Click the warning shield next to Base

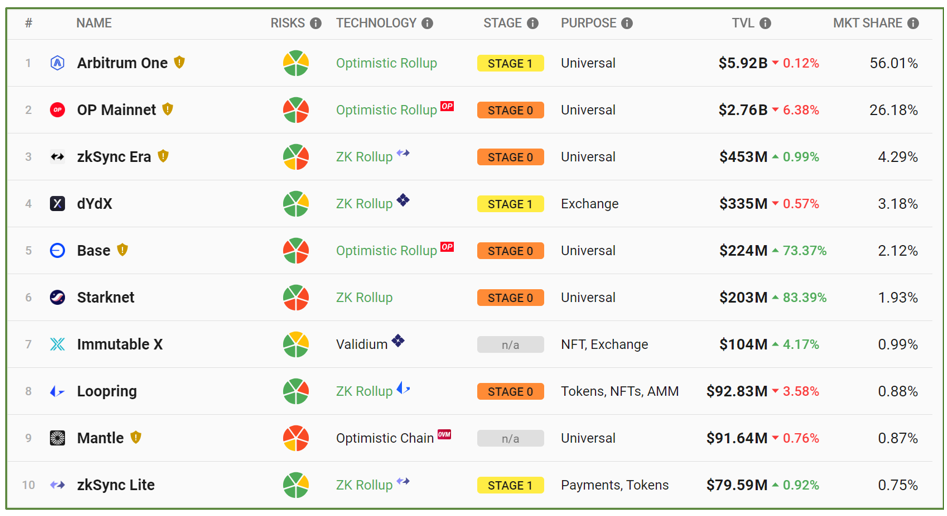[123, 250]
